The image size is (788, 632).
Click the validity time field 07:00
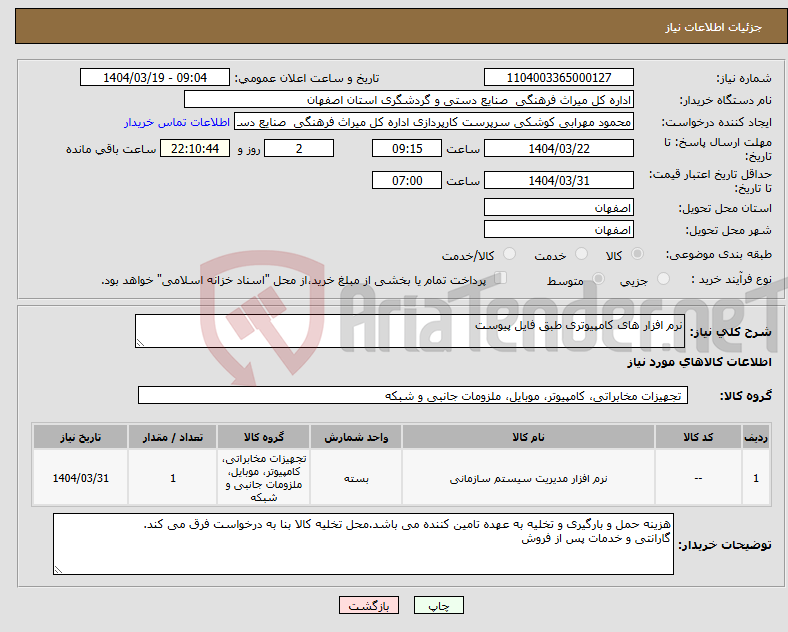pyautogui.click(x=407, y=180)
